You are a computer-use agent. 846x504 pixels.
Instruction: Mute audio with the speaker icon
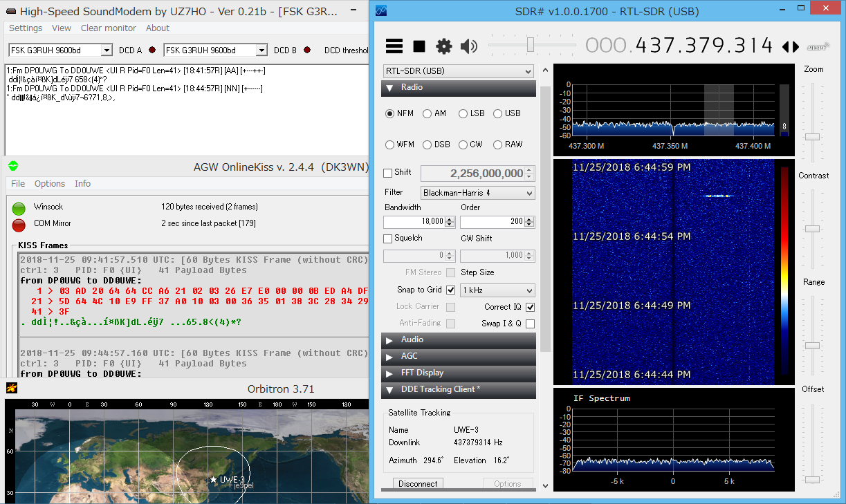point(469,46)
